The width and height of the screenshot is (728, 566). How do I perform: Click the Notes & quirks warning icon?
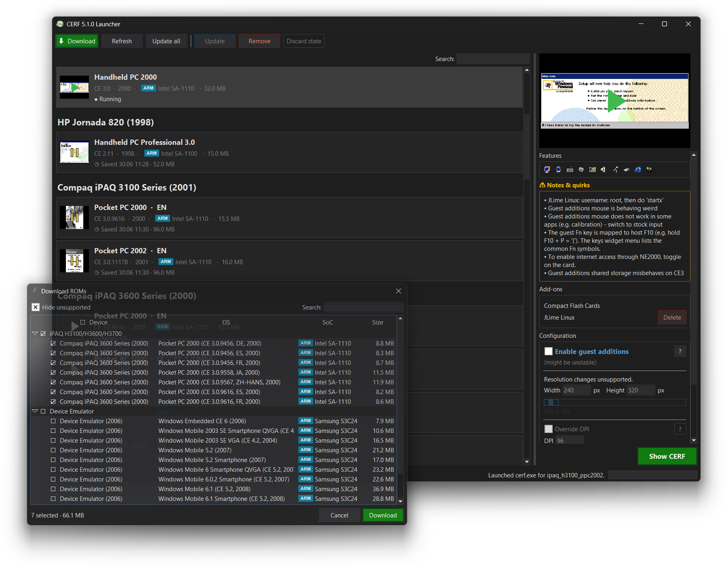542,185
